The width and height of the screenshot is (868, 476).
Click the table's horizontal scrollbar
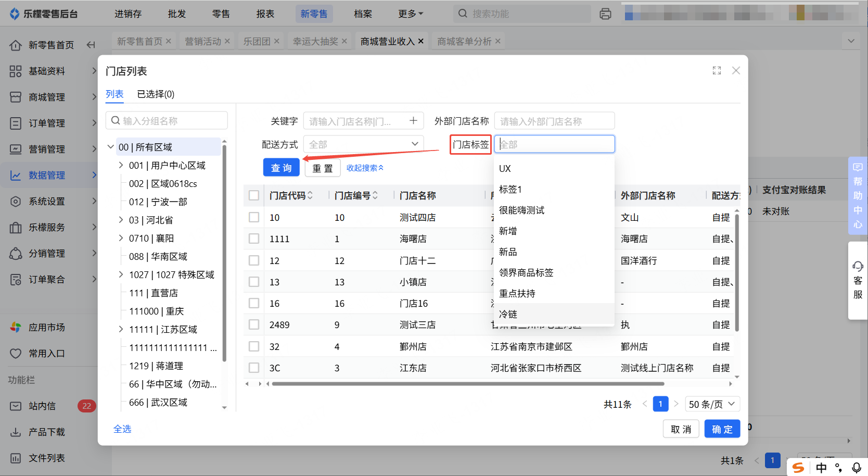[467, 384]
